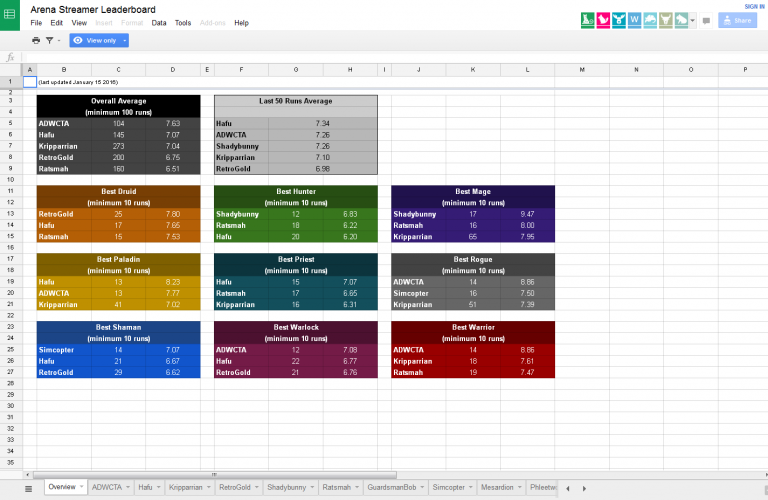This screenshot has height=500, width=768.
Task: Open the all sheets list icon
Action: point(29,488)
